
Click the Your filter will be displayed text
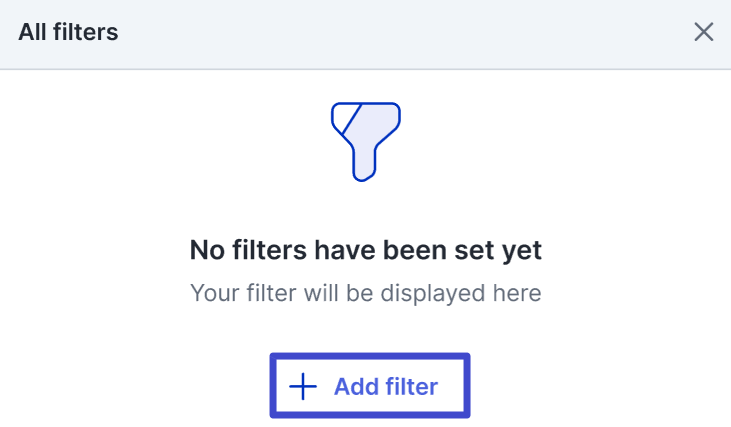click(x=366, y=293)
